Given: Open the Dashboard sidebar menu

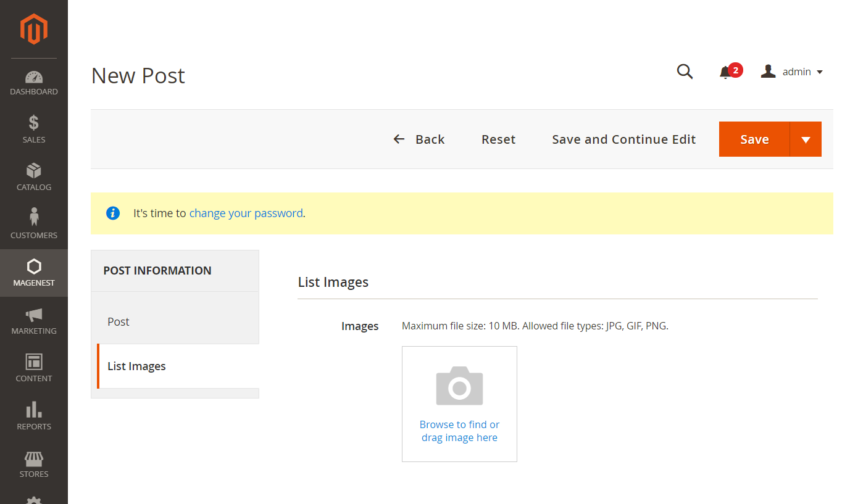Looking at the screenshot, I should [34, 83].
